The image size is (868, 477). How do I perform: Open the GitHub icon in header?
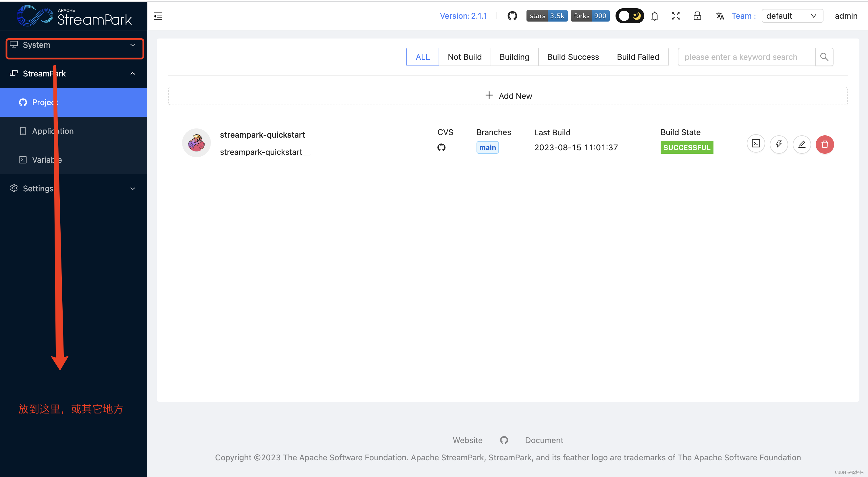click(512, 16)
